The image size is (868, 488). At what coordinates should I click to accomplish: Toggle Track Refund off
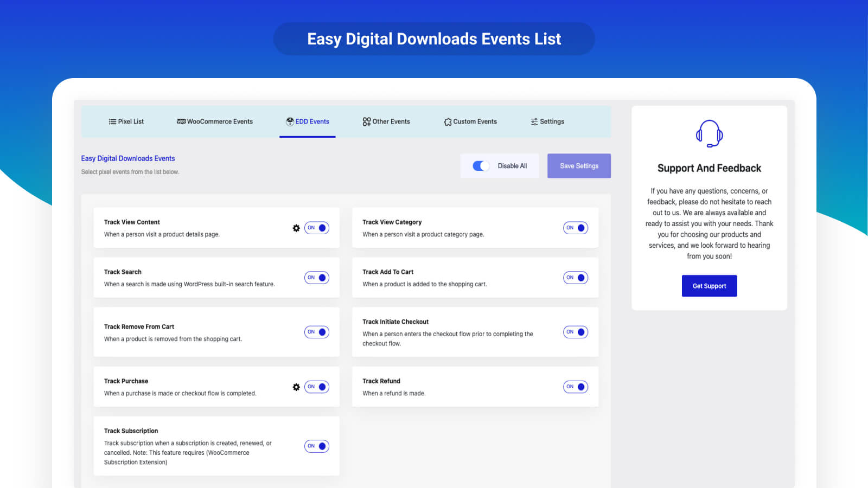(575, 387)
